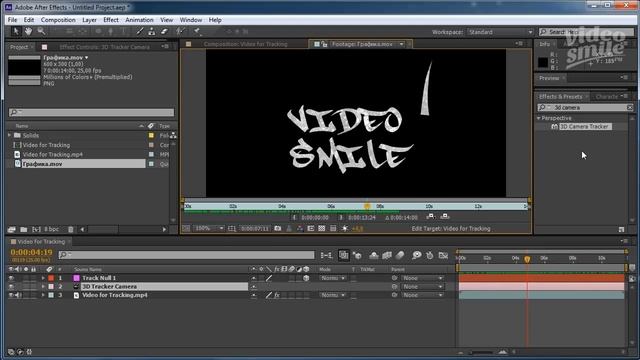
Task: Click the Brainstorm icon in timeline
Action: coord(416,256)
